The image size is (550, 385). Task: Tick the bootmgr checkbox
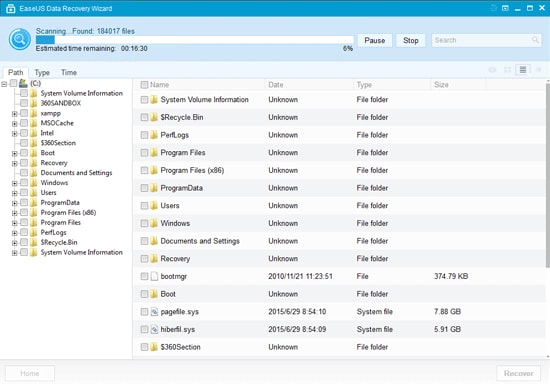coord(144,276)
